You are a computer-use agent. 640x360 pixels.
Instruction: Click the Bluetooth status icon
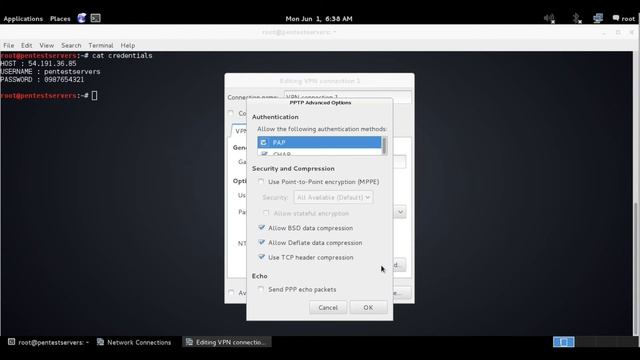pos(576,18)
